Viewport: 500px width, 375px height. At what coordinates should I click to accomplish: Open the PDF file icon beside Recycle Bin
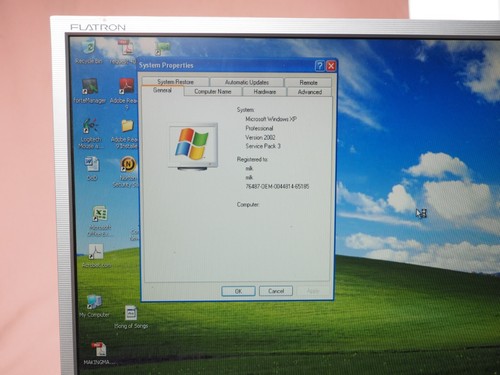(125, 52)
